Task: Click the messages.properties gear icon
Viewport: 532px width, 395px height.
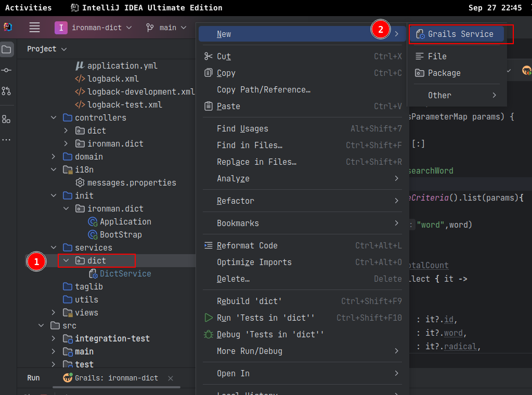Action: pos(80,183)
